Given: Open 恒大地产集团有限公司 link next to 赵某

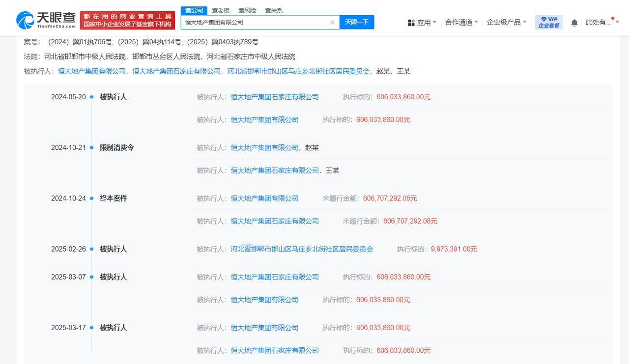Looking at the screenshot, I should coord(264,148).
